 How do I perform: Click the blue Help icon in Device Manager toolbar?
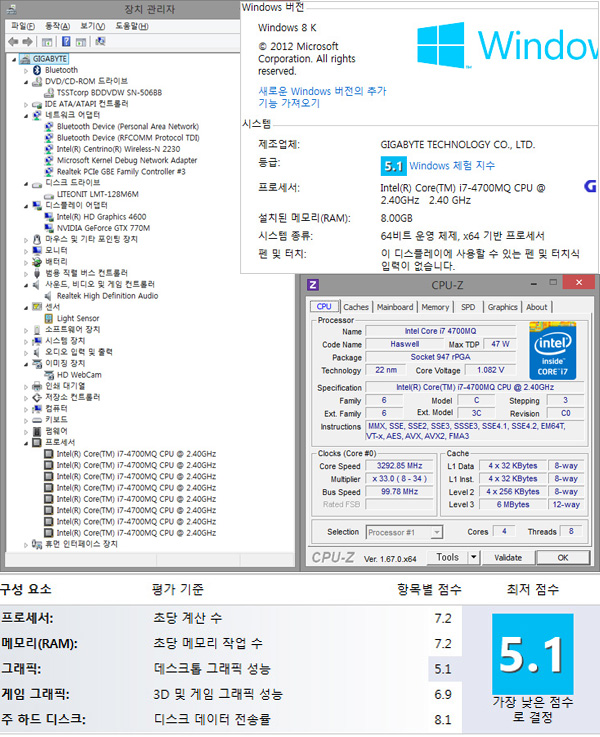point(66,42)
